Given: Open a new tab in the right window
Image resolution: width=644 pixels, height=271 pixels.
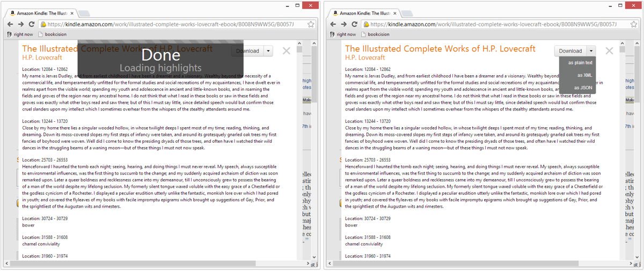Looking at the screenshot, I should coord(407,13).
